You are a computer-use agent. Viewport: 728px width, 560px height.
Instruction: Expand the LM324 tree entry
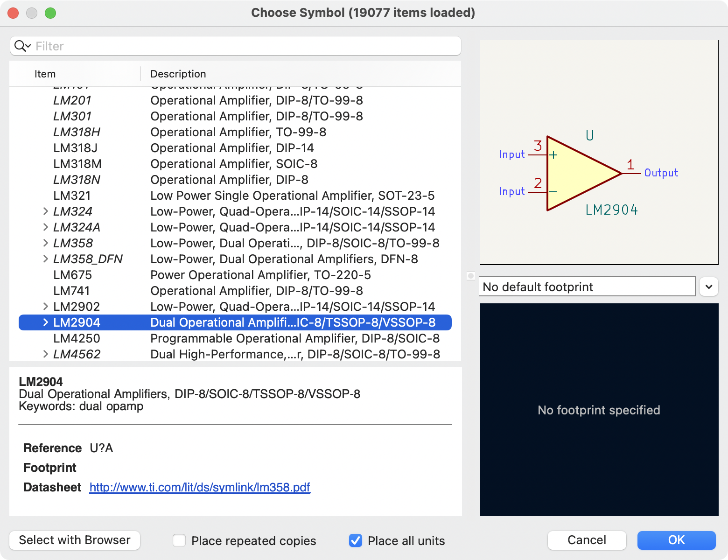click(45, 211)
